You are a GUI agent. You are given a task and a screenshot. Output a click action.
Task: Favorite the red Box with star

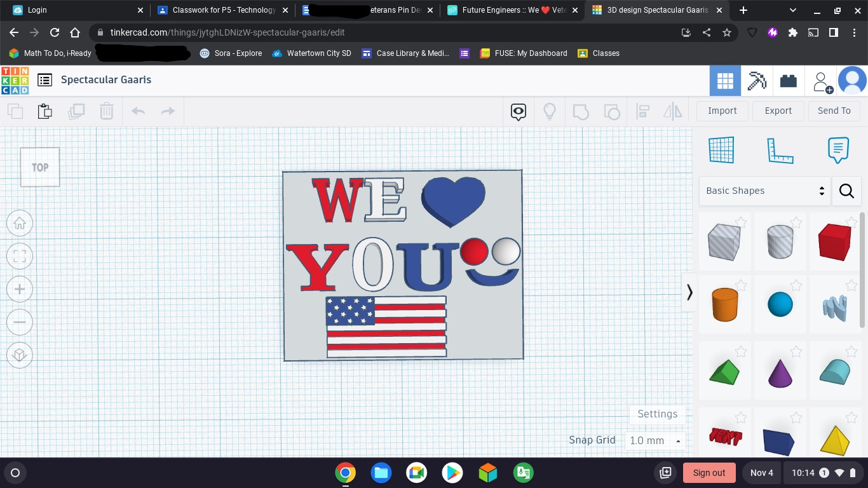tap(851, 222)
